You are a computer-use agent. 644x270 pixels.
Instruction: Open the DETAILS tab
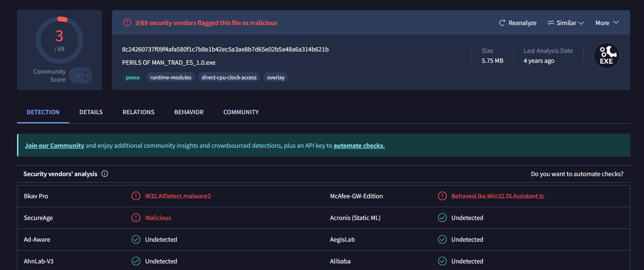click(91, 112)
